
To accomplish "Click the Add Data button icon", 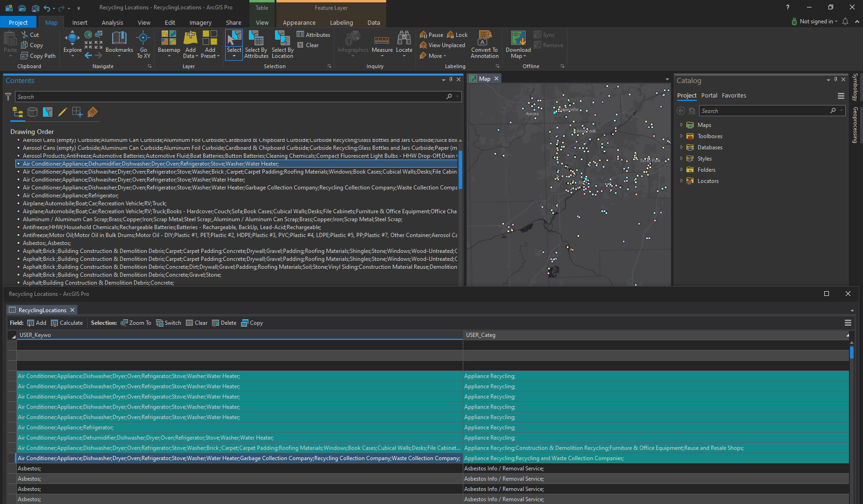I will pos(191,37).
